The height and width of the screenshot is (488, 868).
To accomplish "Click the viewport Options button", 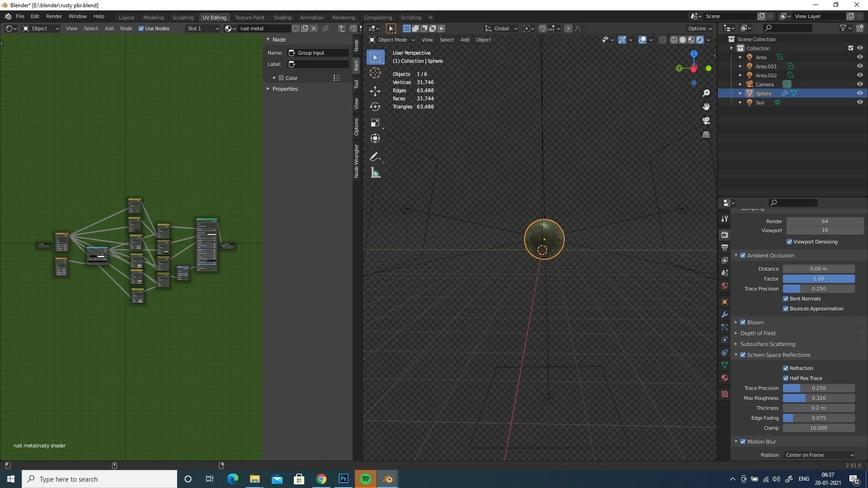I will coord(700,28).
